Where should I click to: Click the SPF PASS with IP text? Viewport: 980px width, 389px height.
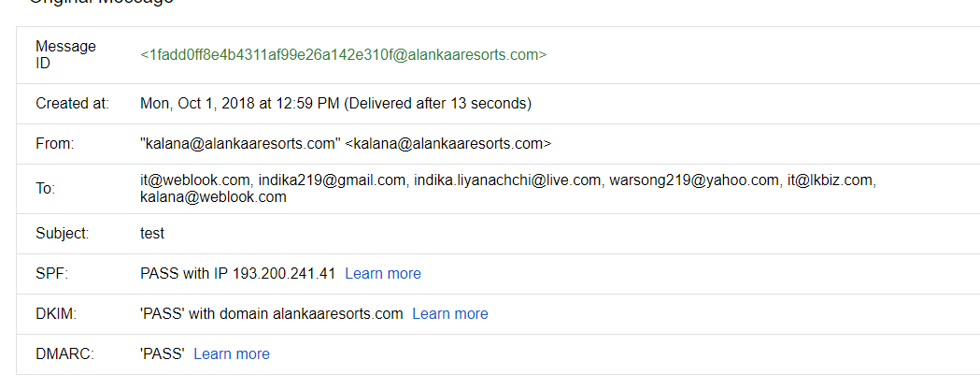click(237, 274)
